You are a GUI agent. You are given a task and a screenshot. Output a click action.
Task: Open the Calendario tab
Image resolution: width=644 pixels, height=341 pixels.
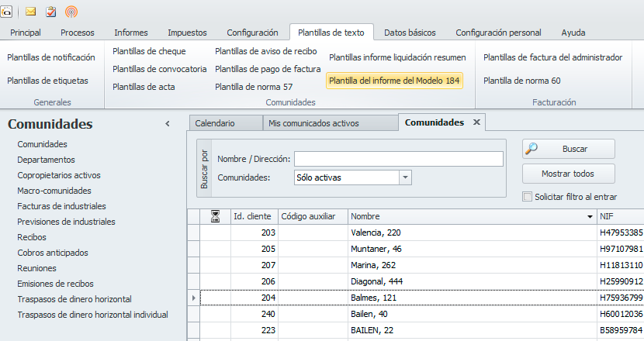tap(215, 123)
